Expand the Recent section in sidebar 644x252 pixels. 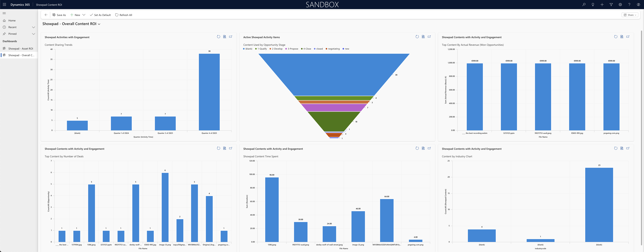pos(34,27)
